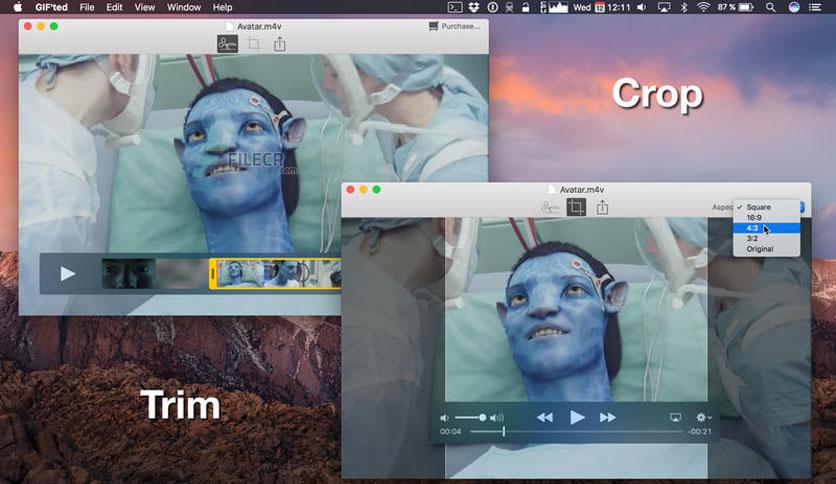
Task: Select the active Crop tool in front window
Action: coord(576,207)
